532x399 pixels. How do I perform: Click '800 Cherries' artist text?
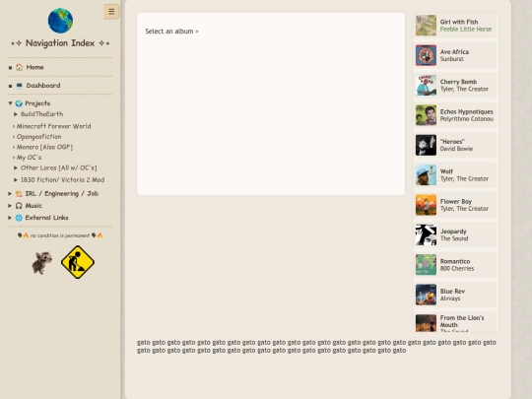pos(457,269)
